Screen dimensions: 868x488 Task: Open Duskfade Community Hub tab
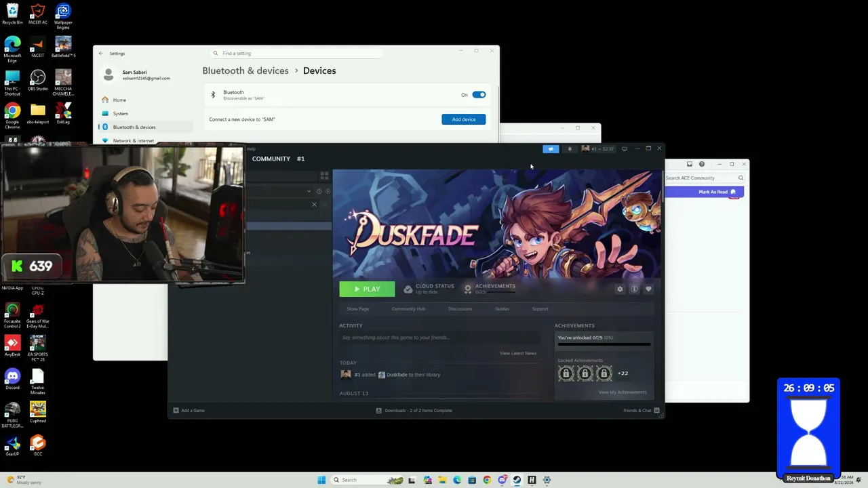tap(408, 309)
